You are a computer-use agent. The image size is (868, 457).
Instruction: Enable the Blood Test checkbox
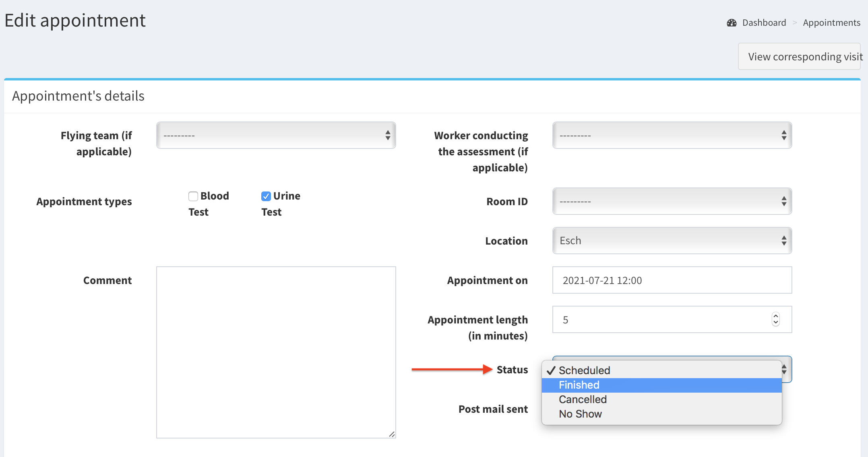click(193, 196)
